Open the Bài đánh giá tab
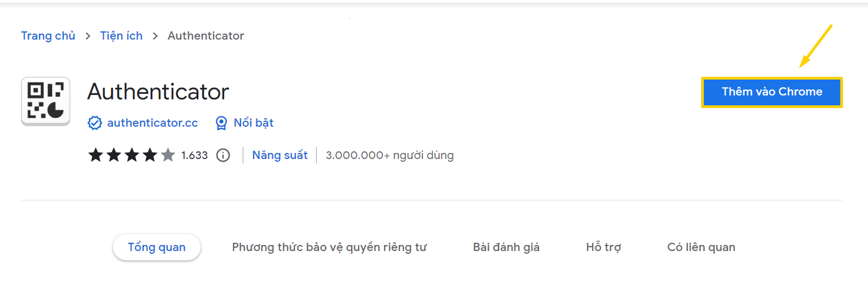This screenshot has height=294, width=868. point(506,247)
